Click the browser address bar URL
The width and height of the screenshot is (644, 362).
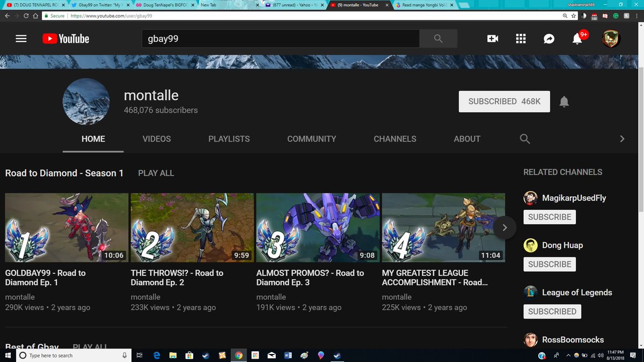[111, 16]
